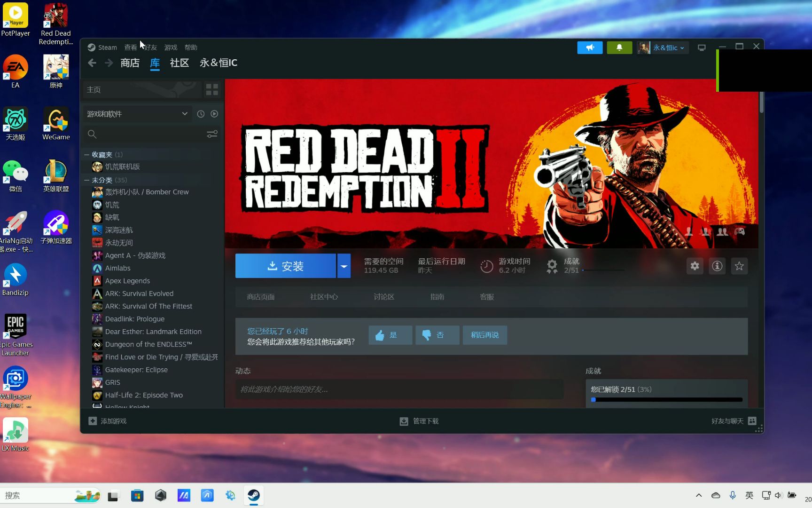The width and height of the screenshot is (812, 508).
Task: Open advanced library filter sliders icon
Action: point(212,134)
